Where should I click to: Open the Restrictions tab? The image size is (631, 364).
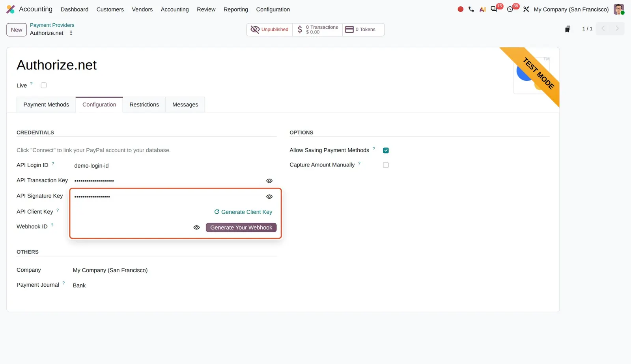pos(144,105)
